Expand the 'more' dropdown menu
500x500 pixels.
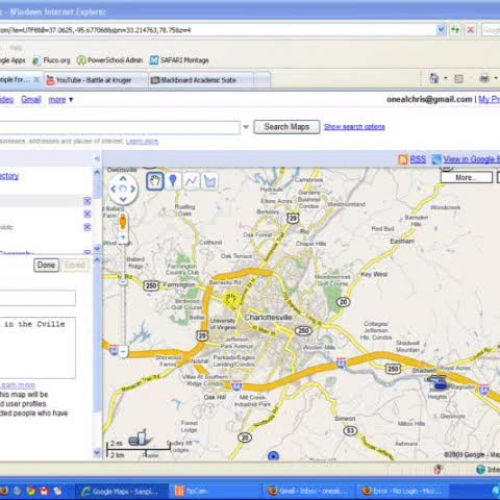tap(61, 100)
